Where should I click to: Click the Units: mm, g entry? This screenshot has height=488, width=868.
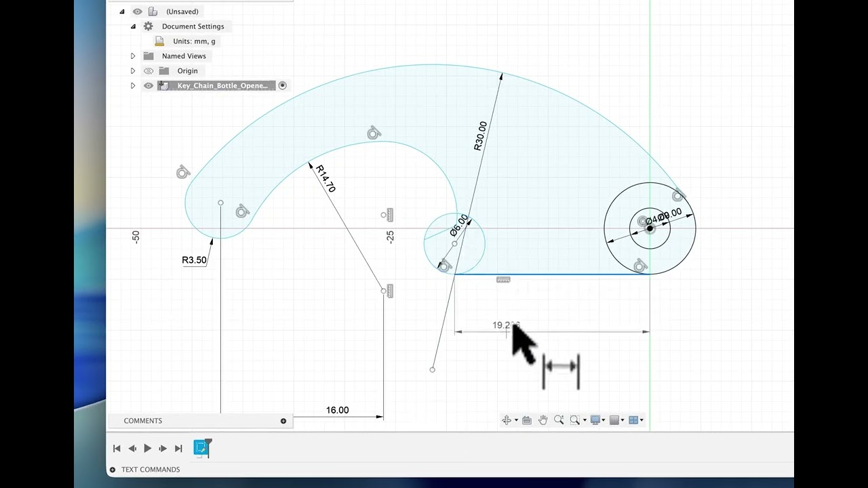coord(194,41)
